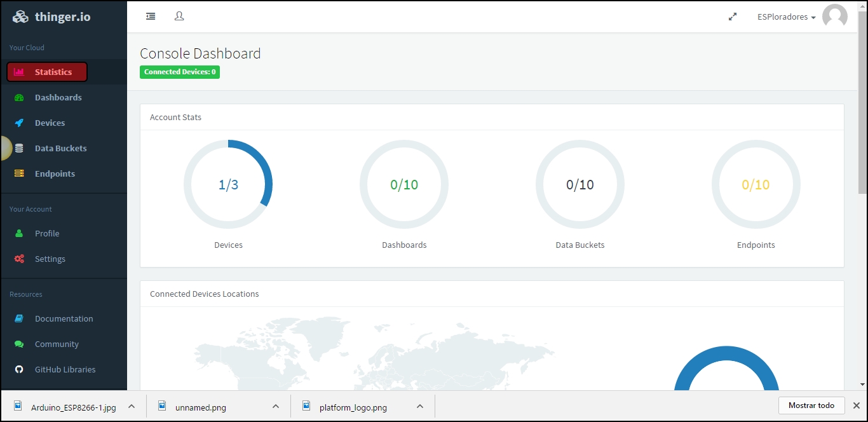This screenshot has height=422, width=868.
Task: Click the user avatar picture
Action: coord(835,17)
